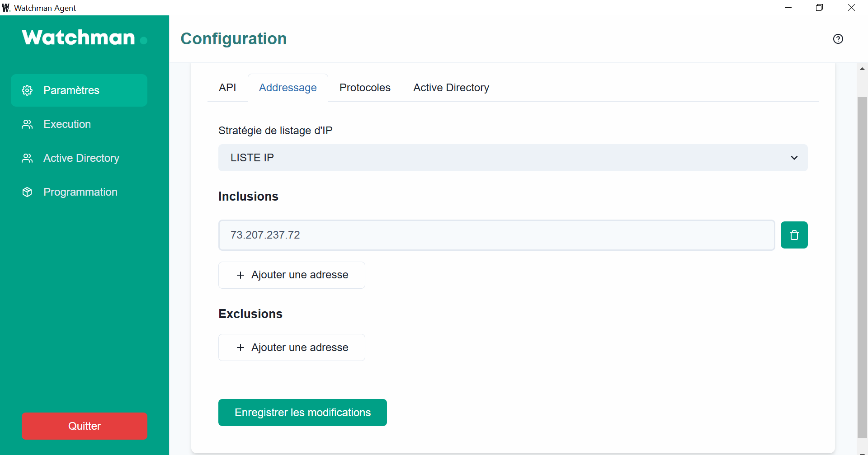The height and width of the screenshot is (455, 868).
Task: Click the Watchman logo in sidebar
Action: tap(85, 38)
